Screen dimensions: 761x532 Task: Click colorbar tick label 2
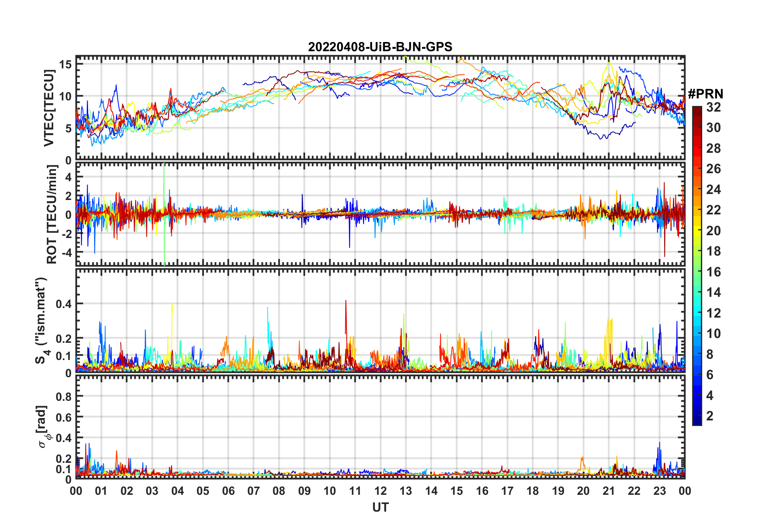coord(710,416)
